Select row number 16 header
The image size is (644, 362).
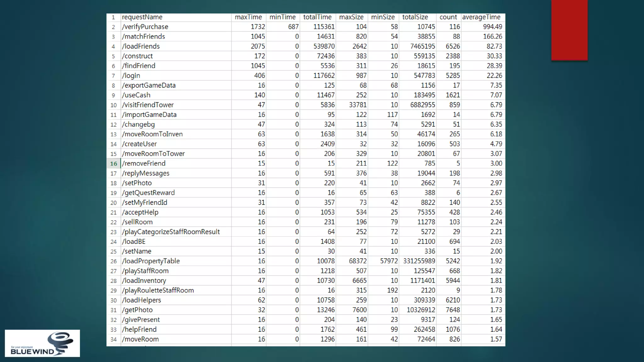[114, 163]
